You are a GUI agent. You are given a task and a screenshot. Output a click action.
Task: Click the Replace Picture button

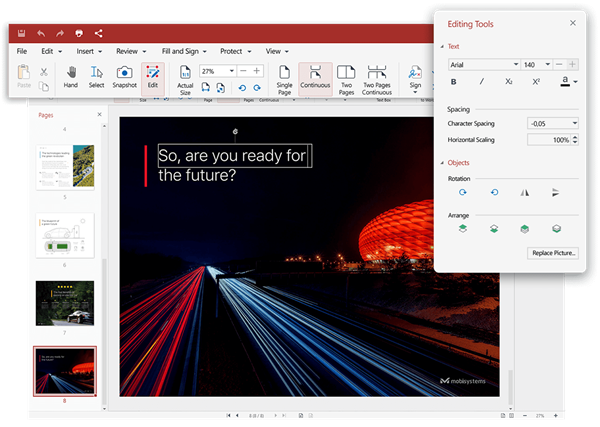pyautogui.click(x=553, y=253)
